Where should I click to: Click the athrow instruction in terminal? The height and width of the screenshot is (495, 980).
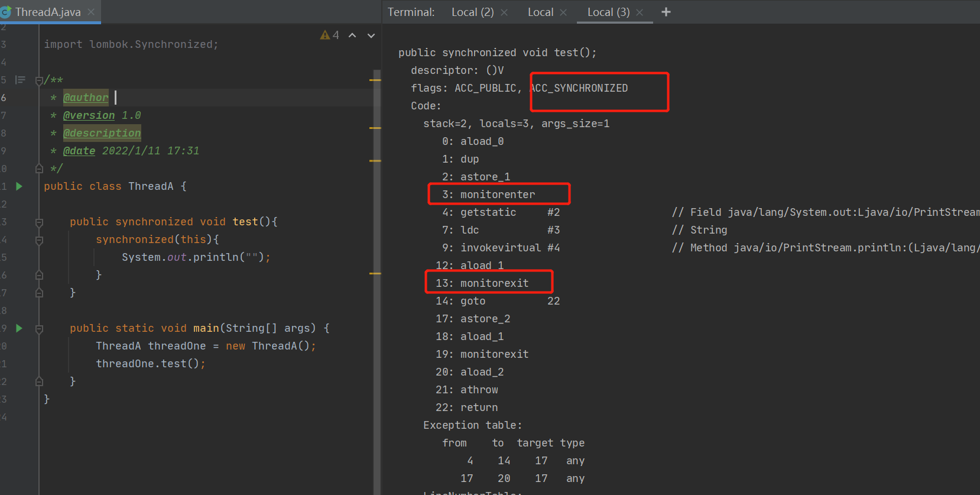pyautogui.click(x=479, y=390)
